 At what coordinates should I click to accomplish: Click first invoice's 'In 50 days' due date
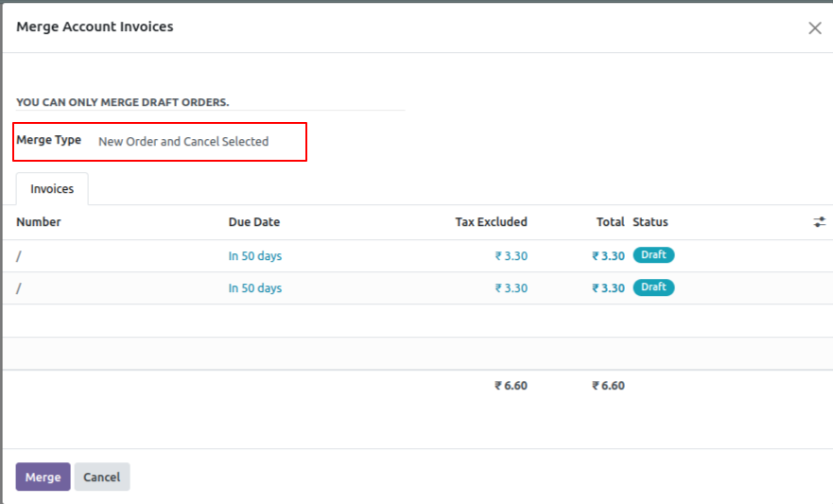coord(255,256)
